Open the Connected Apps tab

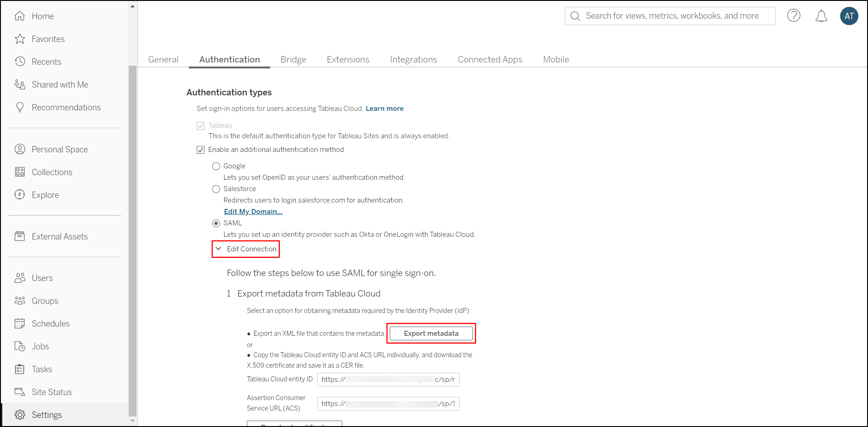click(490, 59)
